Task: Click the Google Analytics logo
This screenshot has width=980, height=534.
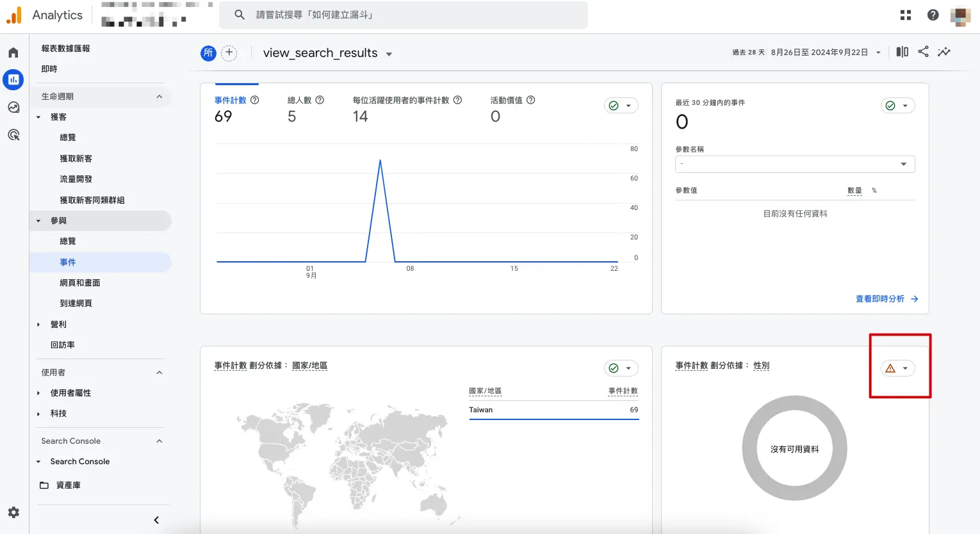Action: tap(13, 15)
